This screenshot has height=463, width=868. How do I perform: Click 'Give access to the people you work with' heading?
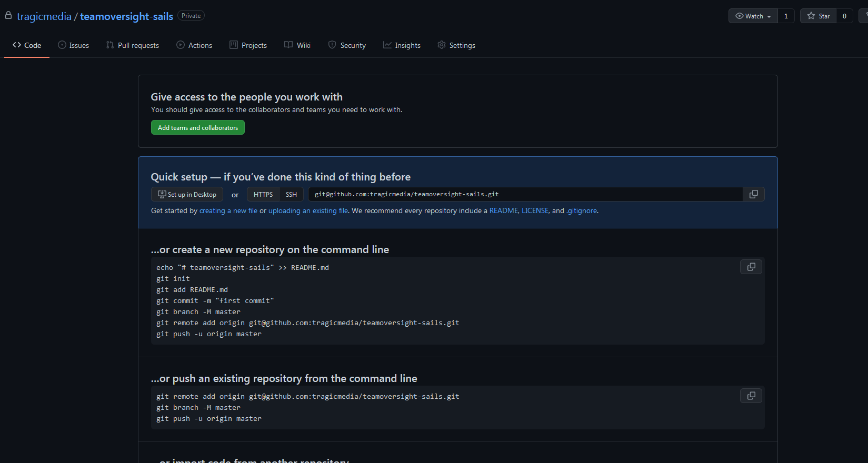[x=246, y=97]
